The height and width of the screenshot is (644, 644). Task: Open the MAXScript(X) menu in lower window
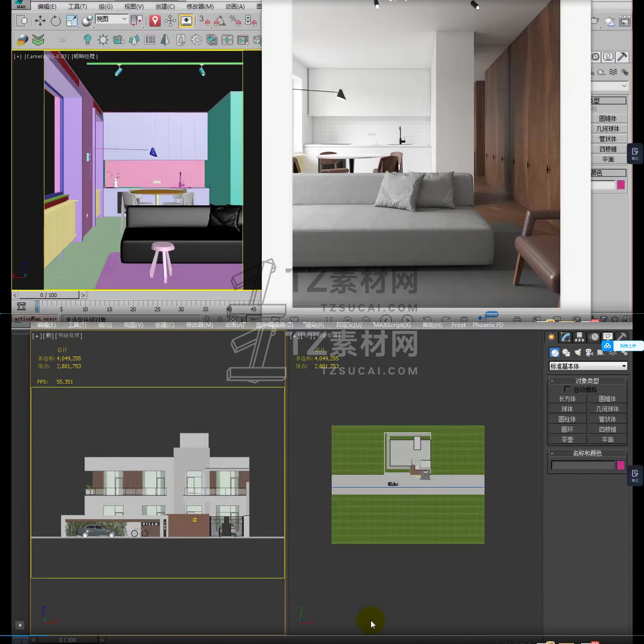coord(392,325)
